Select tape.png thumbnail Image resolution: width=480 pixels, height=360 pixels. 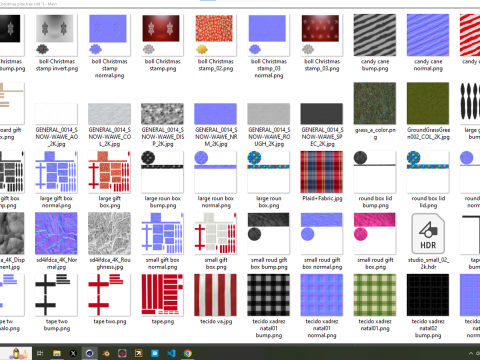162,295
